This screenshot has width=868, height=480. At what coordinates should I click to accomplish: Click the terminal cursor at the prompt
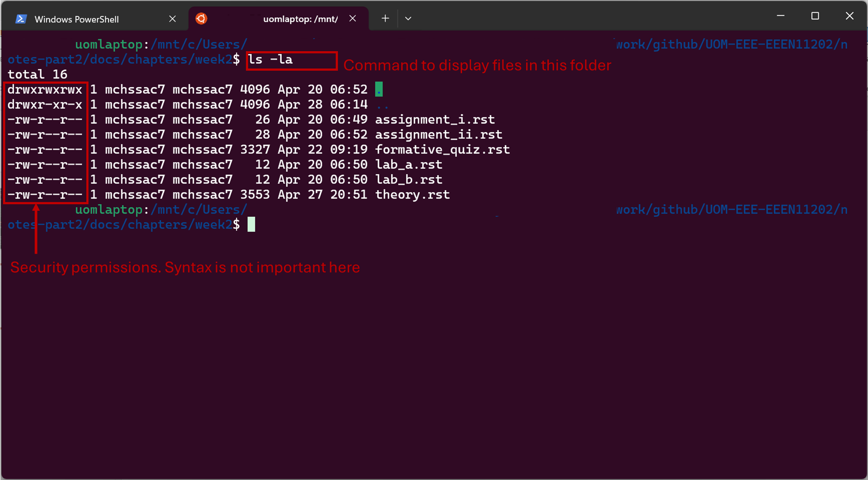click(251, 225)
